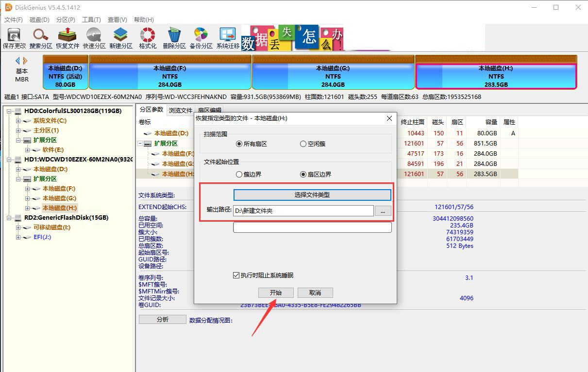
Task: Click the 开始 button to start recovery
Action: tap(275, 292)
